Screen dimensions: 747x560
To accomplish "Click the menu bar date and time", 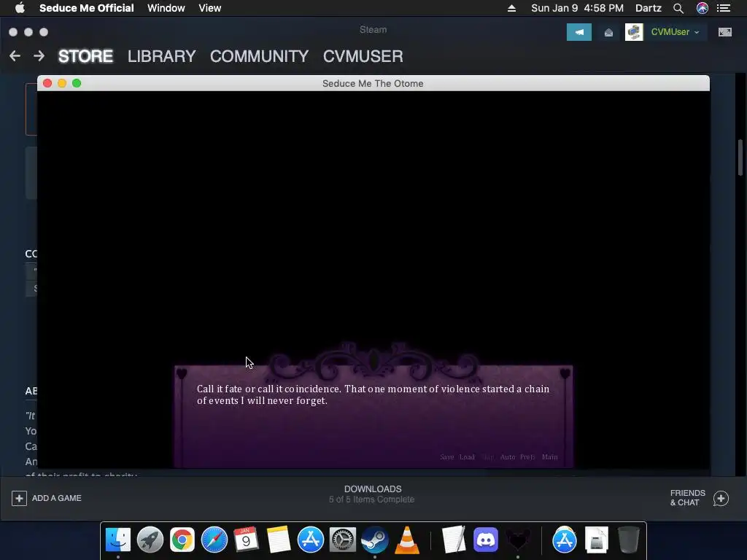I will click(577, 8).
